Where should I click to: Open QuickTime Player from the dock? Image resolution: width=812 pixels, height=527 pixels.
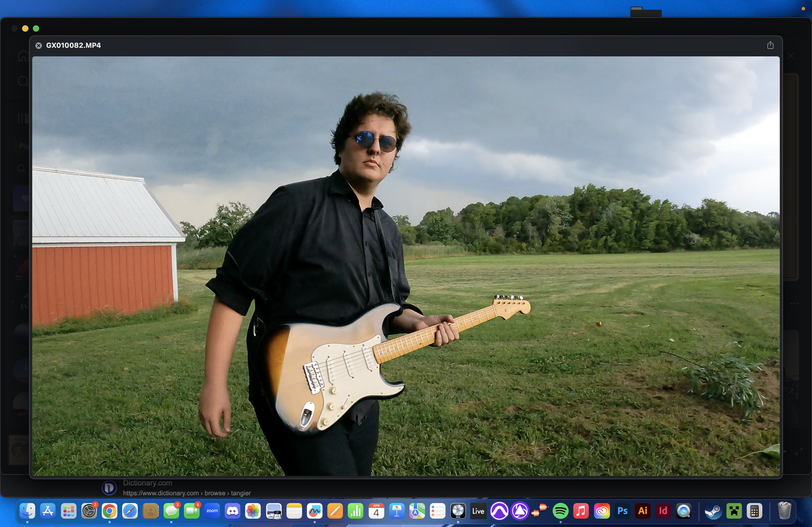coord(683,511)
